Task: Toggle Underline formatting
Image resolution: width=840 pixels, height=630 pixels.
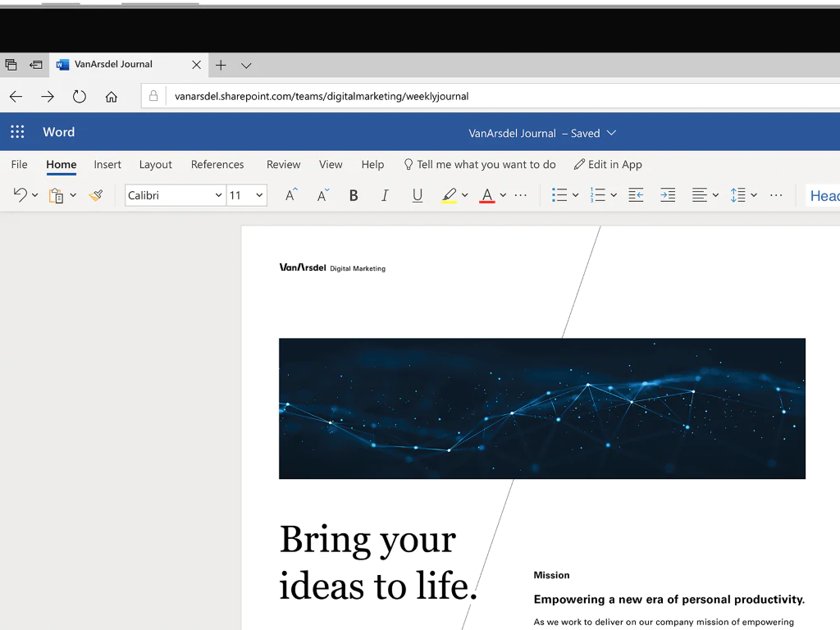Action: (418, 195)
